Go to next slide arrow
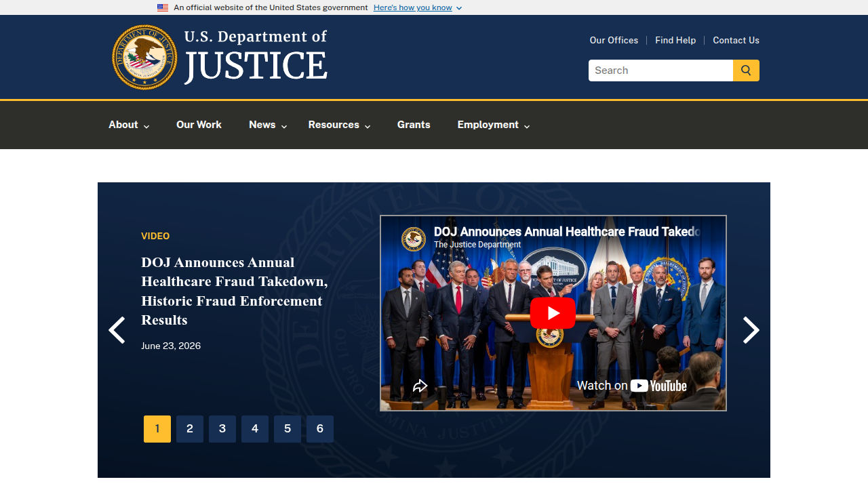The height and width of the screenshot is (488, 868). click(751, 330)
